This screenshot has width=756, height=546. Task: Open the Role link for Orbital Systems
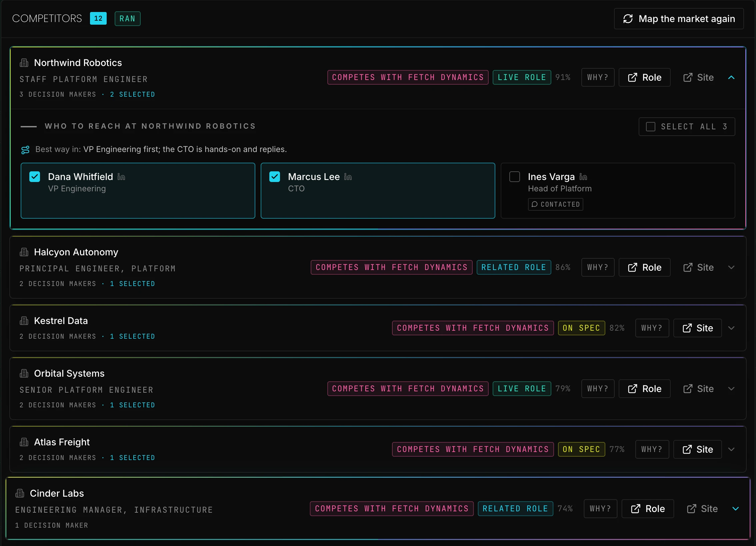[x=645, y=389]
